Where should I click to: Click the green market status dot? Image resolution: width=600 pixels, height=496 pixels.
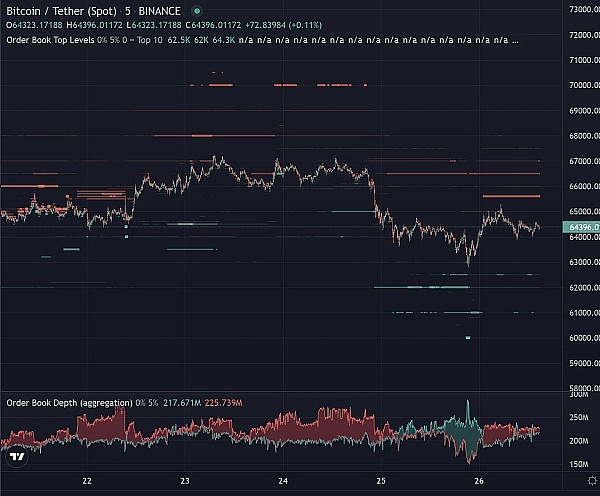click(x=197, y=11)
